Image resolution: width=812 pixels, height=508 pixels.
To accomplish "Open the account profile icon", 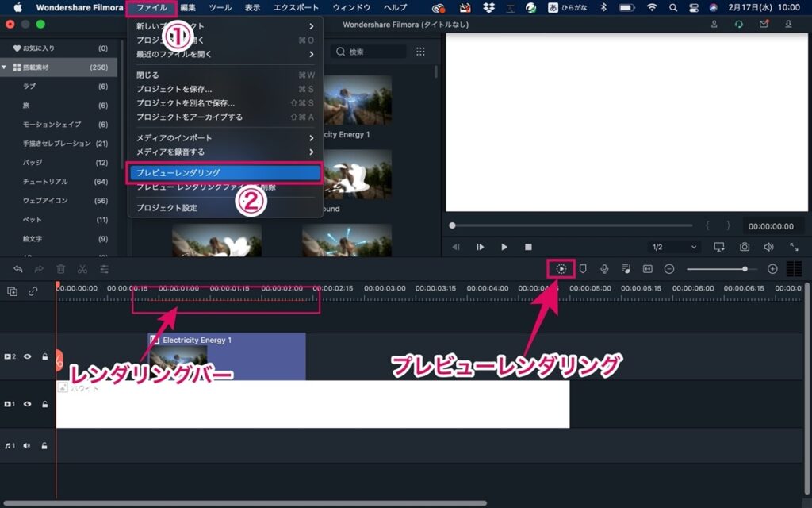I will tap(714, 25).
